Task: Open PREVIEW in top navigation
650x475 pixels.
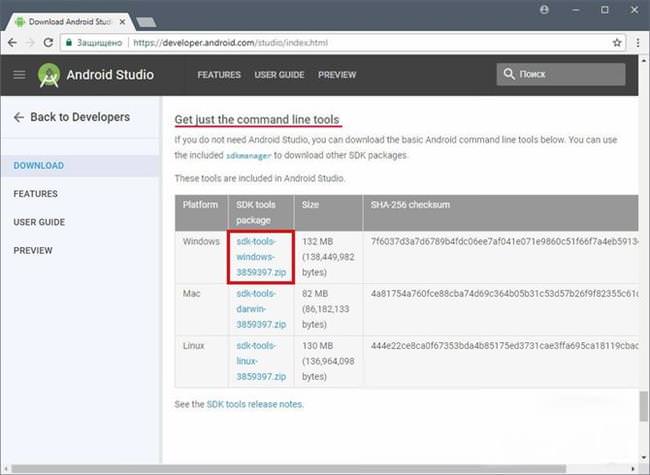Action: [x=337, y=75]
